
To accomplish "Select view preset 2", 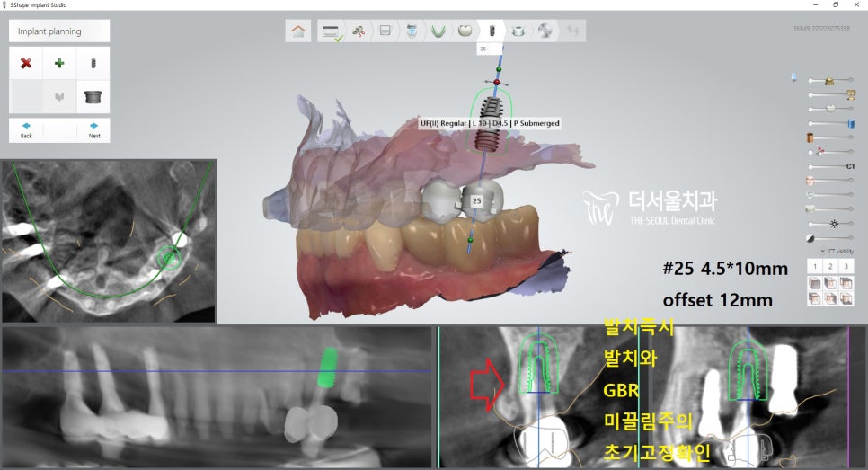I will coord(830,266).
